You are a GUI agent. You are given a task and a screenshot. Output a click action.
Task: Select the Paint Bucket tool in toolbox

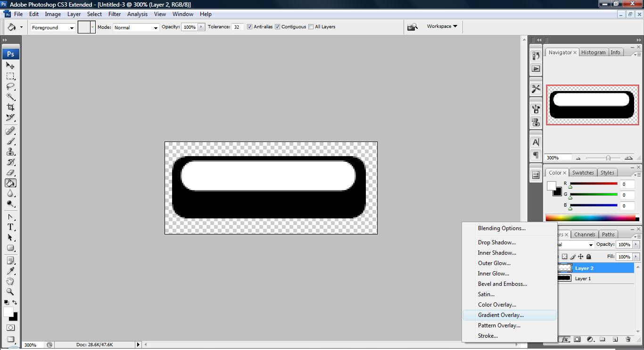tap(10, 183)
